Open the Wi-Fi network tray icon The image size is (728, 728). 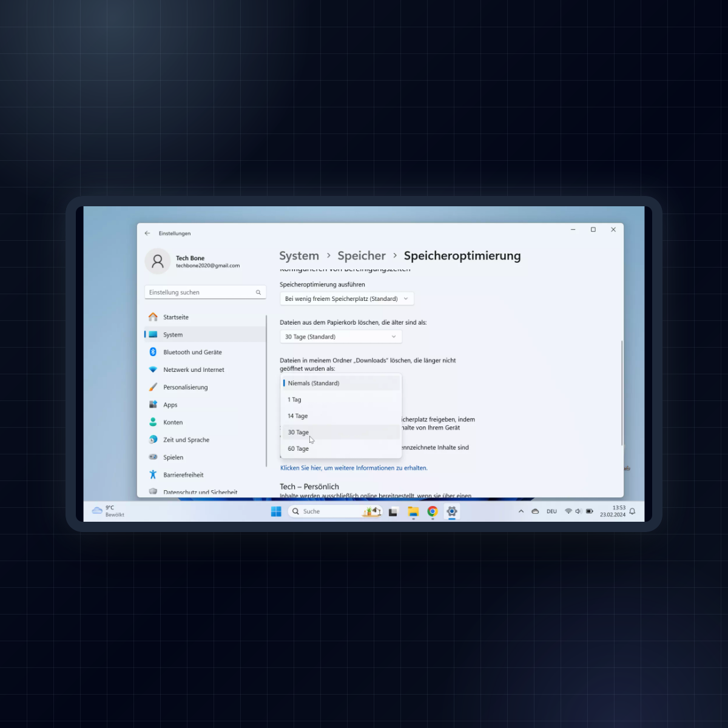(568, 511)
